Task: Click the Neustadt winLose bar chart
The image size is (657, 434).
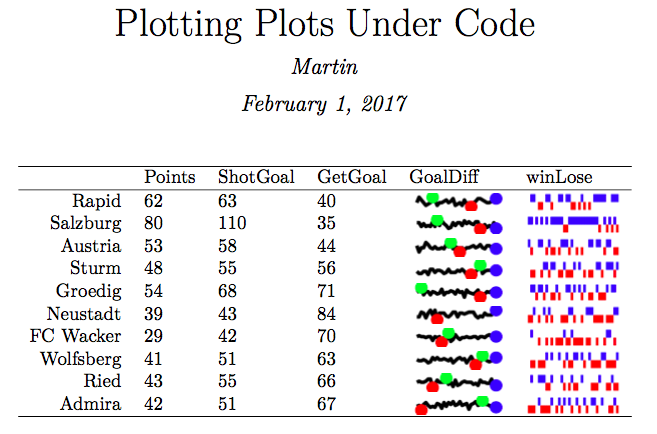Action: (573, 315)
